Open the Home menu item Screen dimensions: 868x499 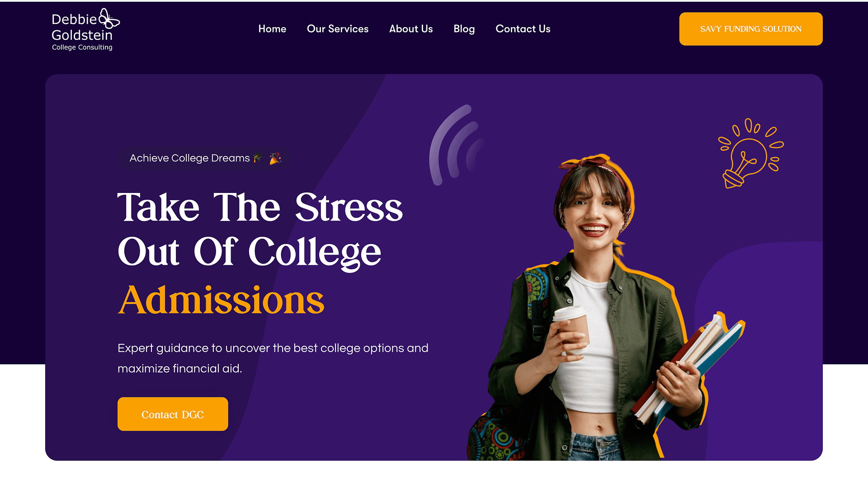[x=272, y=29]
